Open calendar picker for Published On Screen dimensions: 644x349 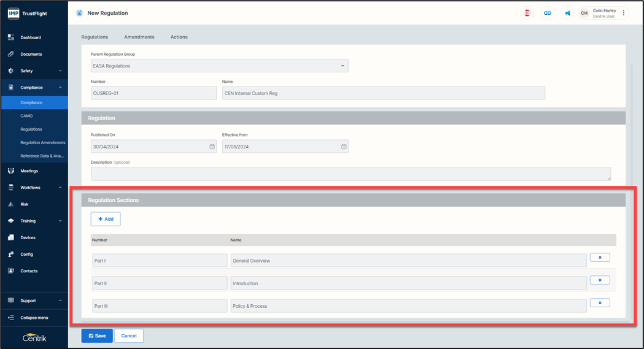212,147
